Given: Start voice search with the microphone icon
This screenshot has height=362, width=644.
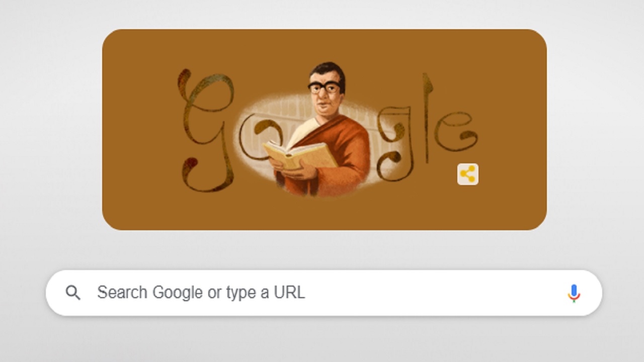Looking at the screenshot, I should coord(574,293).
